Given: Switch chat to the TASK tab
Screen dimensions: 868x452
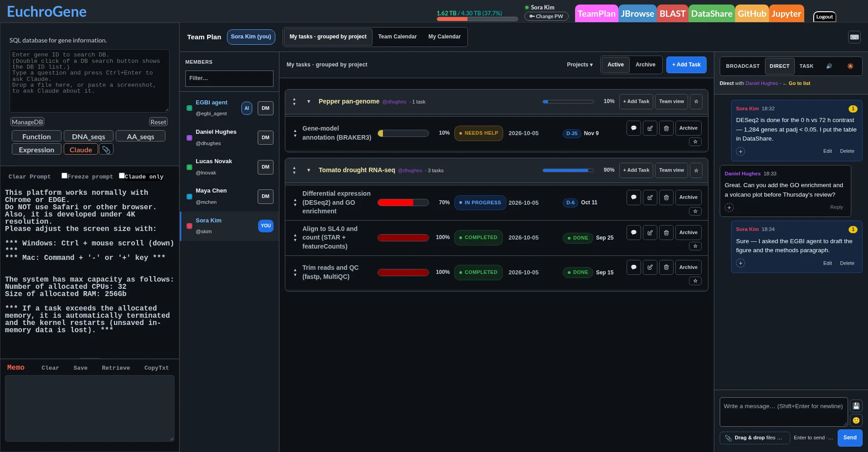Looking at the screenshot, I should pyautogui.click(x=807, y=66).
